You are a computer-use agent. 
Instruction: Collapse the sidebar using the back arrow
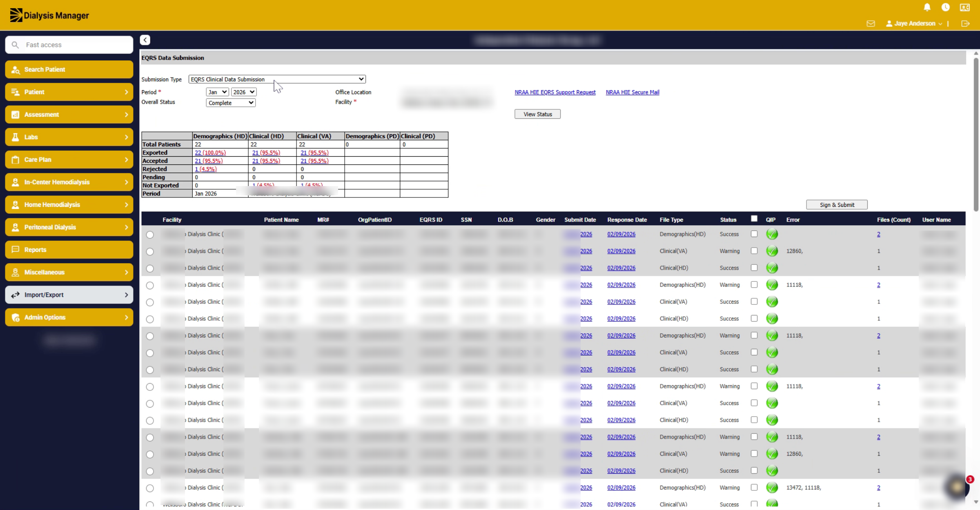point(145,40)
